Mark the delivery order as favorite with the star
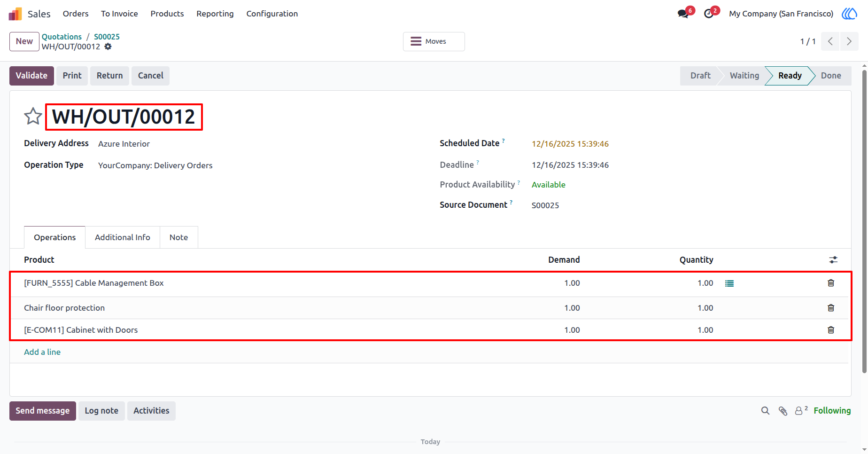 pyautogui.click(x=33, y=116)
